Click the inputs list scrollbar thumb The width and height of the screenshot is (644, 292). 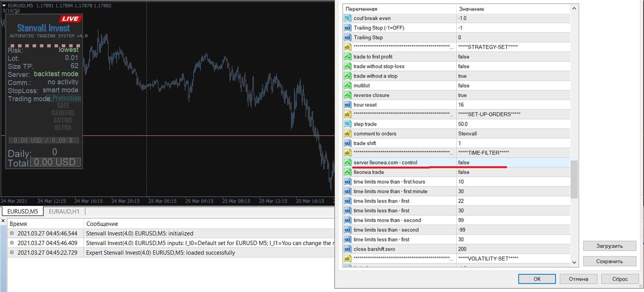click(x=574, y=179)
